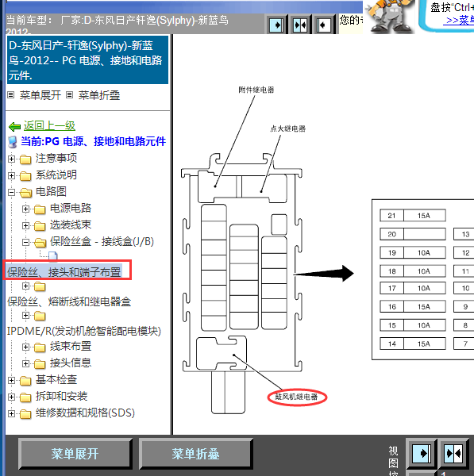Click the top toolbar right-arrow view button
Screen dimensions: 474x476
[276, 25]
